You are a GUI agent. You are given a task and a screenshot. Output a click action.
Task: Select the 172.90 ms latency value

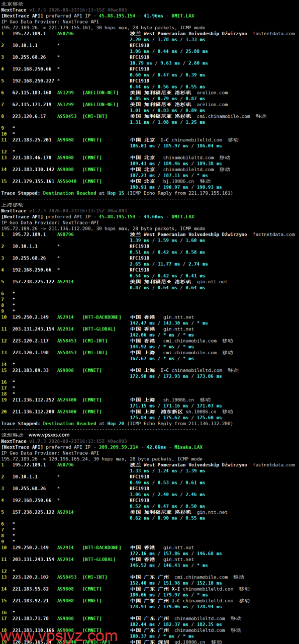click(141, 376)
